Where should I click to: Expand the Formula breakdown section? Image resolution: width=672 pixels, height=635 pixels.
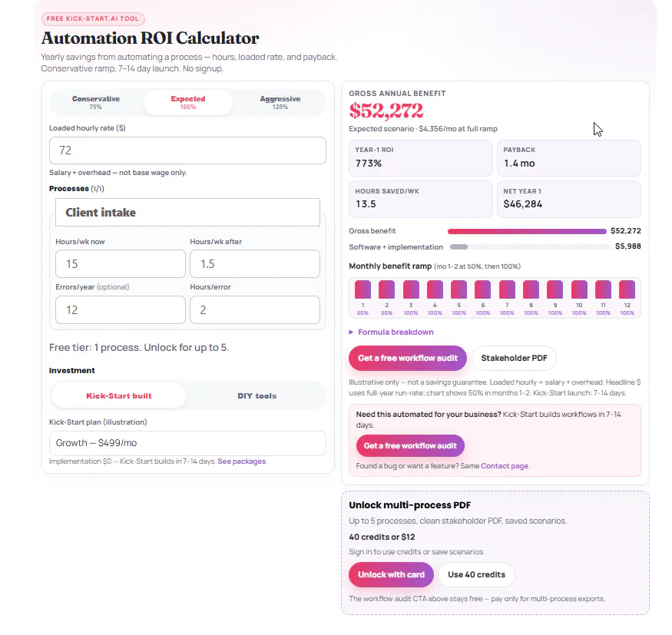coord(391,332)
